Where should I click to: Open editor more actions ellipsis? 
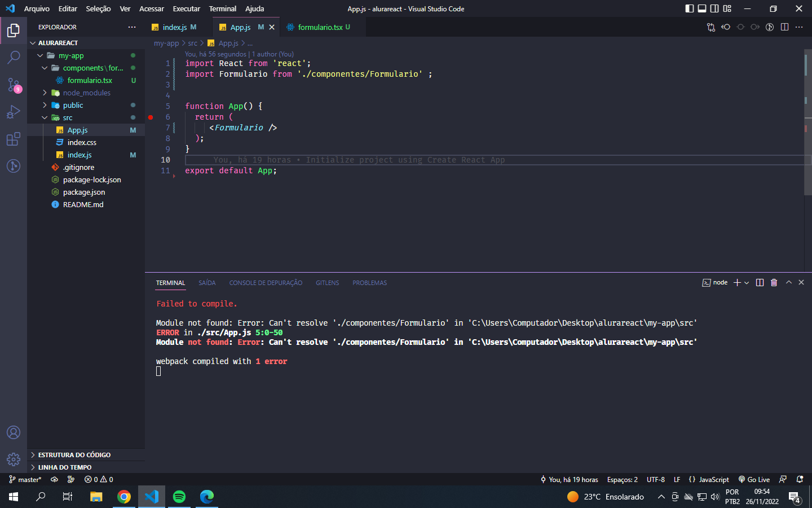point(799,27)
